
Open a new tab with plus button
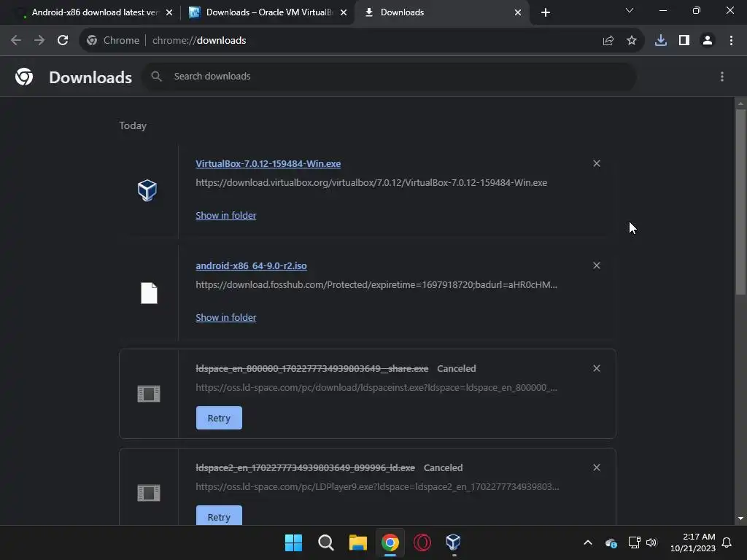pos(546,12)
